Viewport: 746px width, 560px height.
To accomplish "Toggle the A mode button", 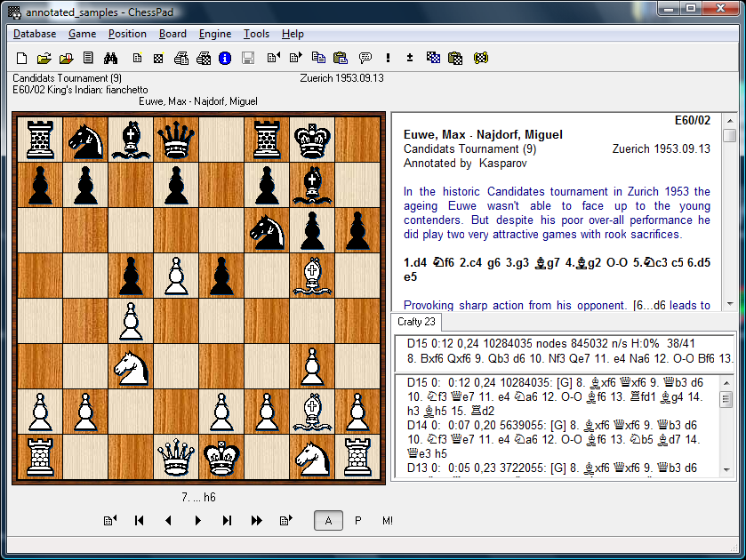I will tap(328, 521).
